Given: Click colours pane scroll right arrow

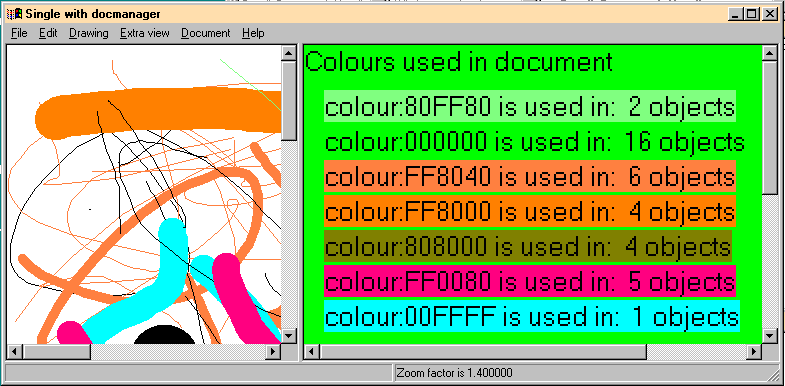Looking at the screenshot, I should click(754, 351).
